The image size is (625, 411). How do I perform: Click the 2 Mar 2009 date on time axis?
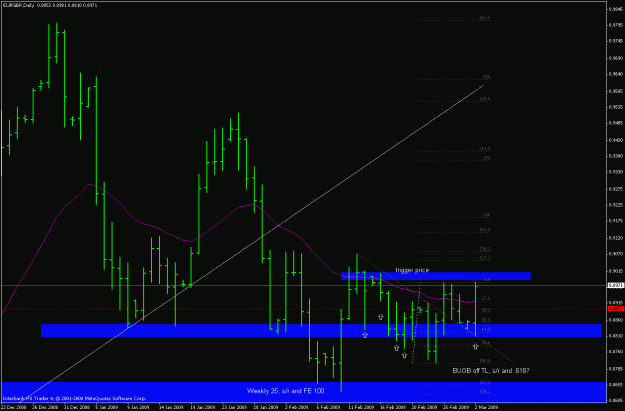pos(486,407)
